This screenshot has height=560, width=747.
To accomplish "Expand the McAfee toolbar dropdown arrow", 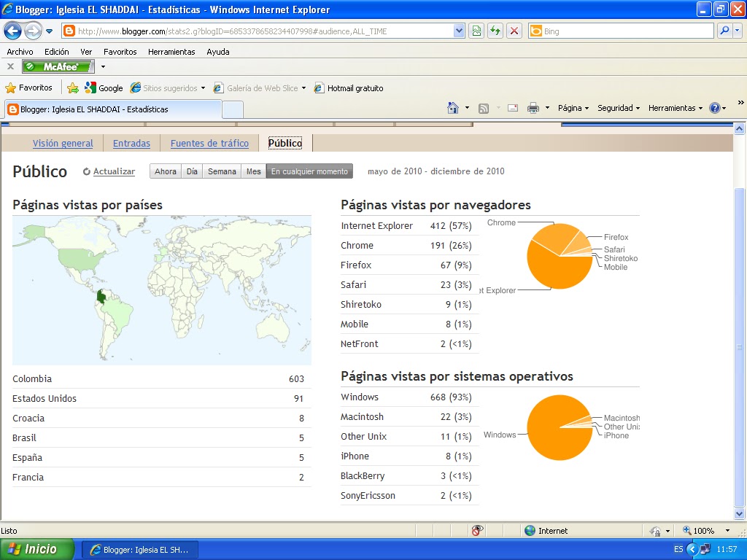I will pyautogui.click(x=103, y=66).
